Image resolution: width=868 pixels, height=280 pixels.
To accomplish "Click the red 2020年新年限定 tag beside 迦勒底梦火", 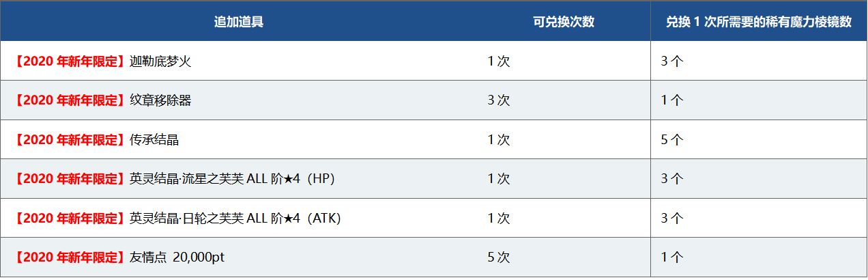I will click(x=70, y=61).
